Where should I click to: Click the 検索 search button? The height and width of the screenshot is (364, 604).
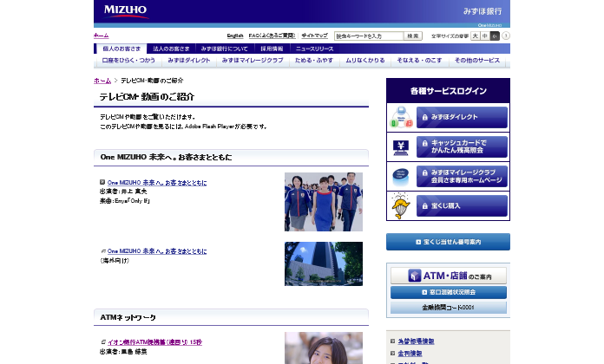(413, 36)
